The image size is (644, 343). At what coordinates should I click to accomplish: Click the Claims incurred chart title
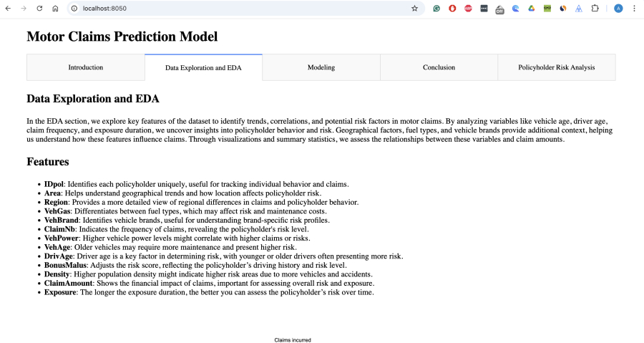tap(293, 340)
